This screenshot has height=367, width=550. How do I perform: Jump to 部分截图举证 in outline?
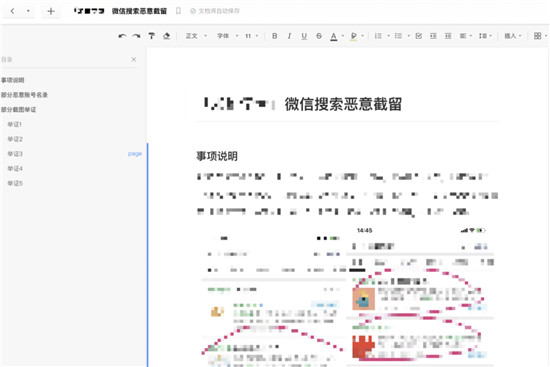point(18,110)
